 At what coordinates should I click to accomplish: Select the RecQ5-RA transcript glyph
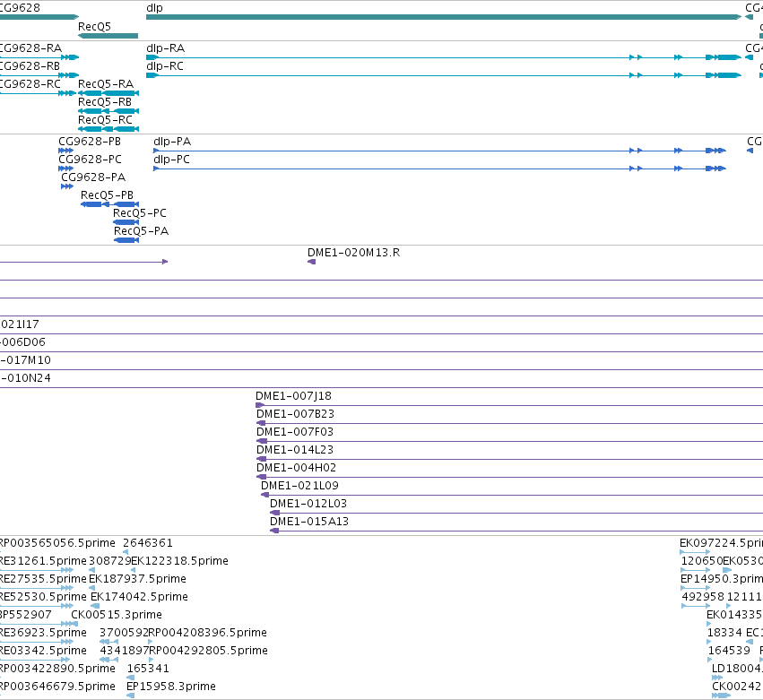coord(108,93)
